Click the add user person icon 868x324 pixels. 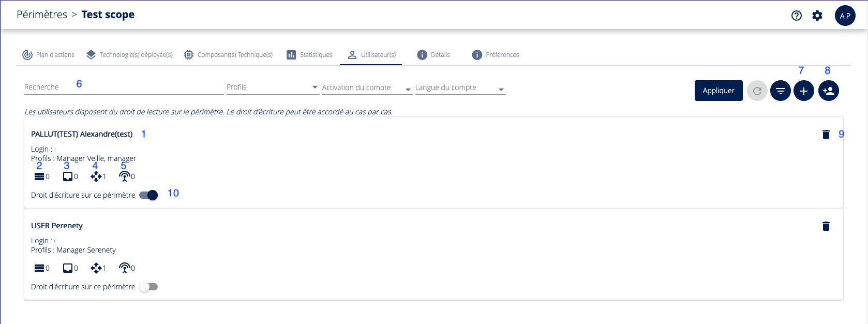pyautogui.click(x=829, y=91)
